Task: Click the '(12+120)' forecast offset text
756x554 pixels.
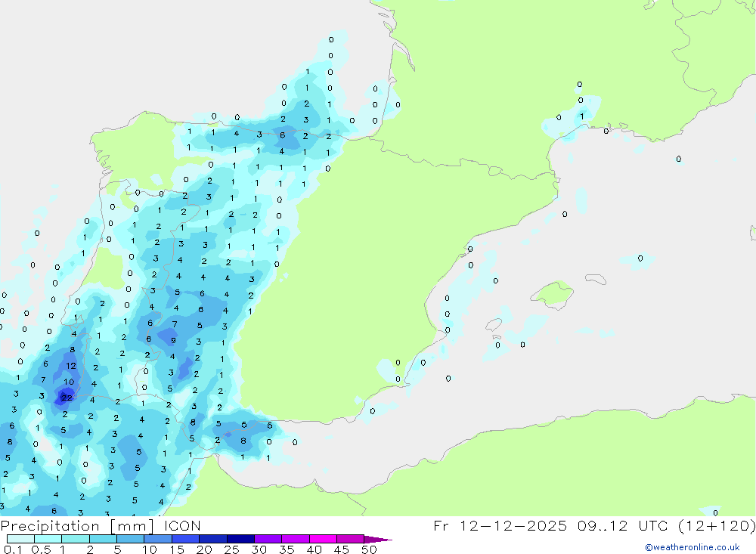Action: coord(717,526)
